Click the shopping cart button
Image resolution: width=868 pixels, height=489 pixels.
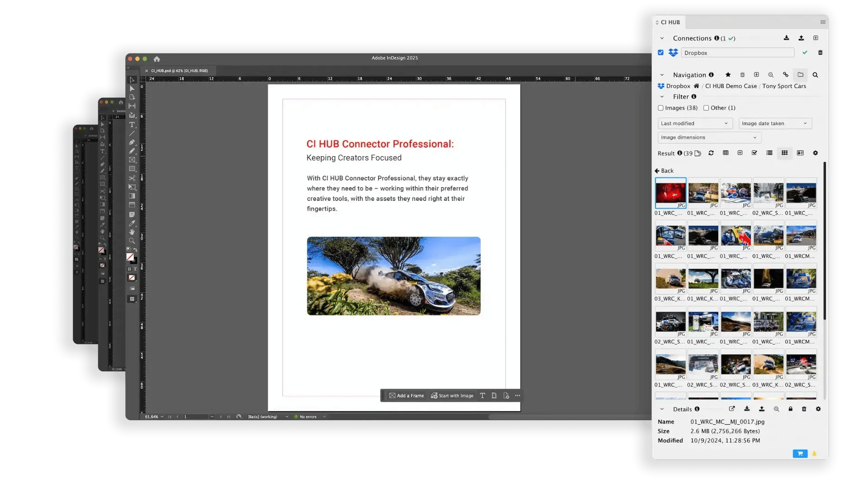pyautogui.click(x=800, y=454)
